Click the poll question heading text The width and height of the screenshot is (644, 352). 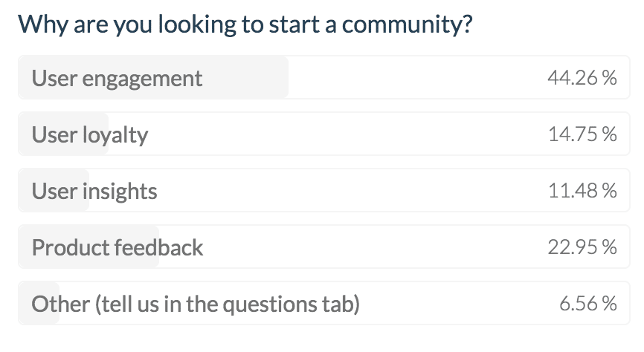pyautogui.click(x=245, y=25)
